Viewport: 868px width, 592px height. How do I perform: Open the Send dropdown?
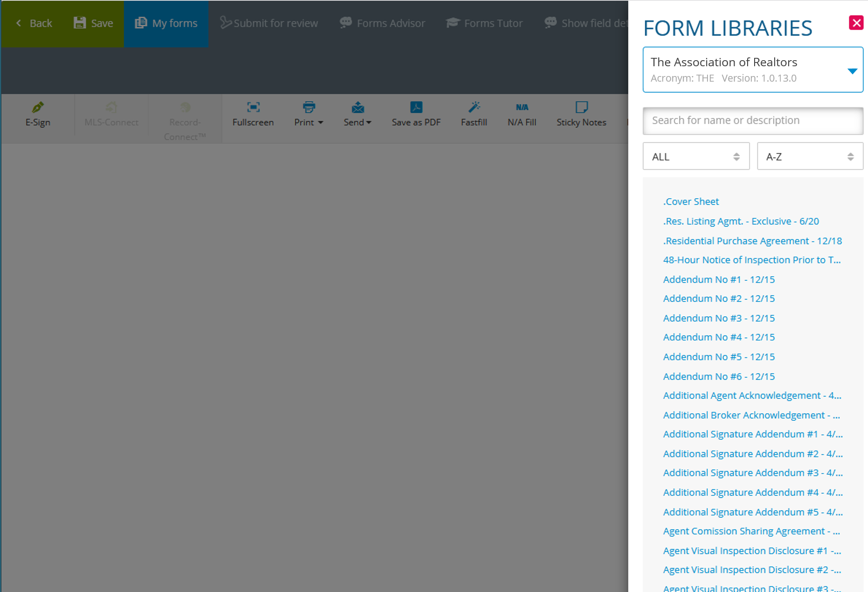[x=357, y=114]
